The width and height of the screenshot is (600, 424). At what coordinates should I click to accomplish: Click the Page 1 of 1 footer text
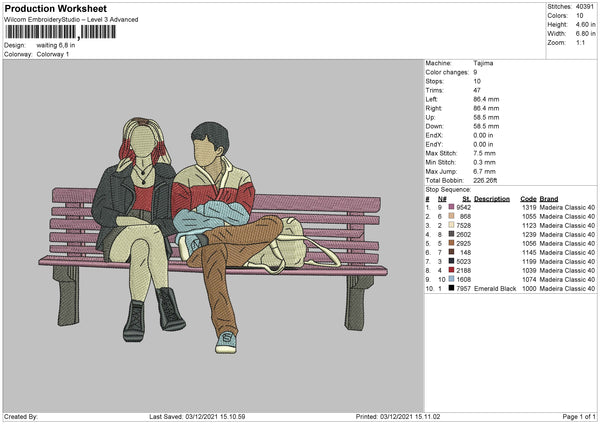[x=577, y=416]
